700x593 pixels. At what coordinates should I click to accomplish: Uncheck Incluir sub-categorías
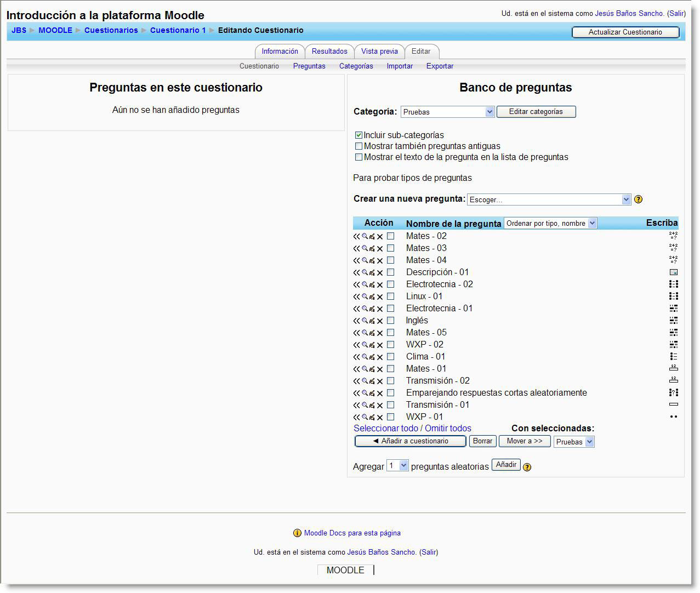coord(358,135)
